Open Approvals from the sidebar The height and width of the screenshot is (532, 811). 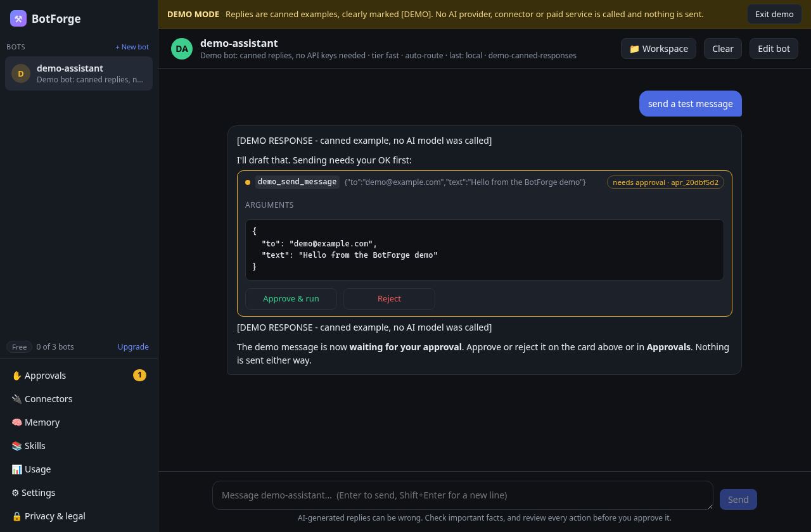tap(79, 376)
